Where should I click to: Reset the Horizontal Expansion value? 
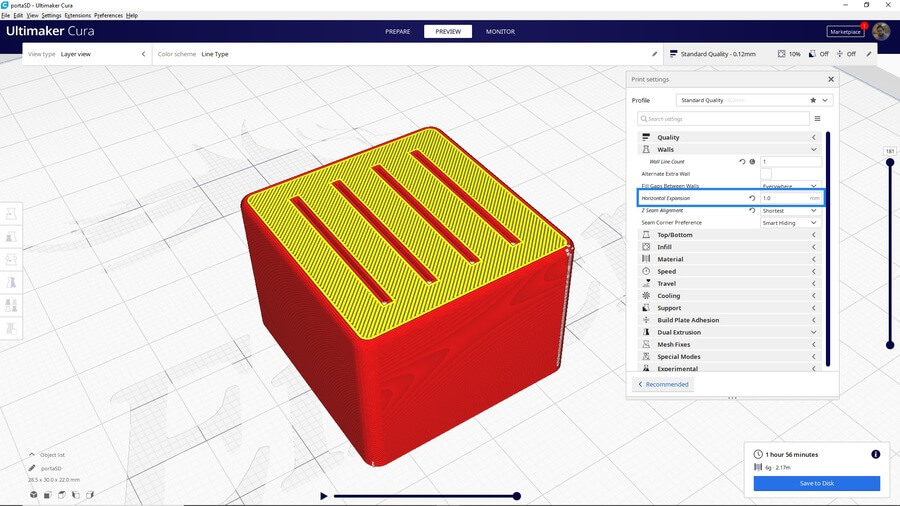pos(752,198)
